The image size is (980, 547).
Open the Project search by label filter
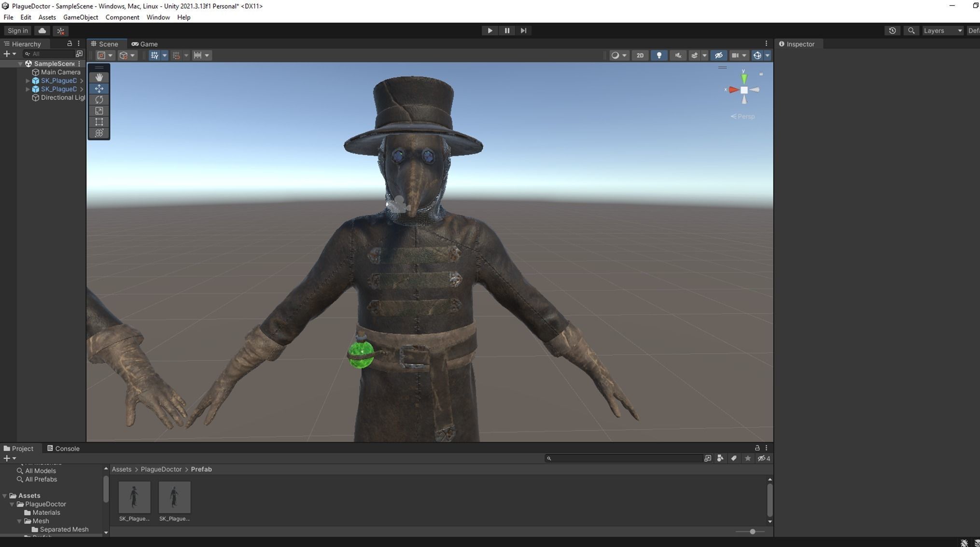734,458
